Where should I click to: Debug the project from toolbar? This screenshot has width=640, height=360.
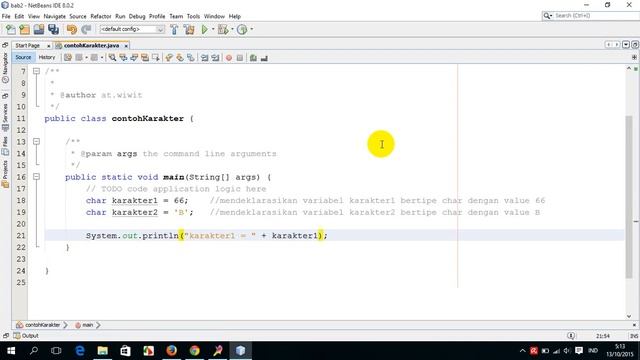point(223,29)
